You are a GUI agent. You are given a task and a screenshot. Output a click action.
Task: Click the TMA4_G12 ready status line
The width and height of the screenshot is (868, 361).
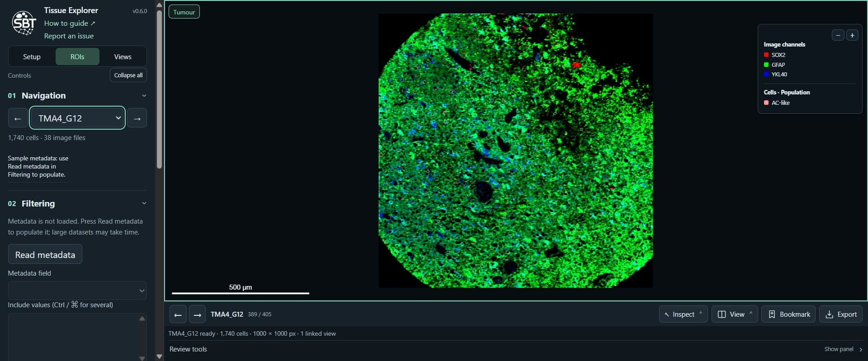[x=252, y=334]
